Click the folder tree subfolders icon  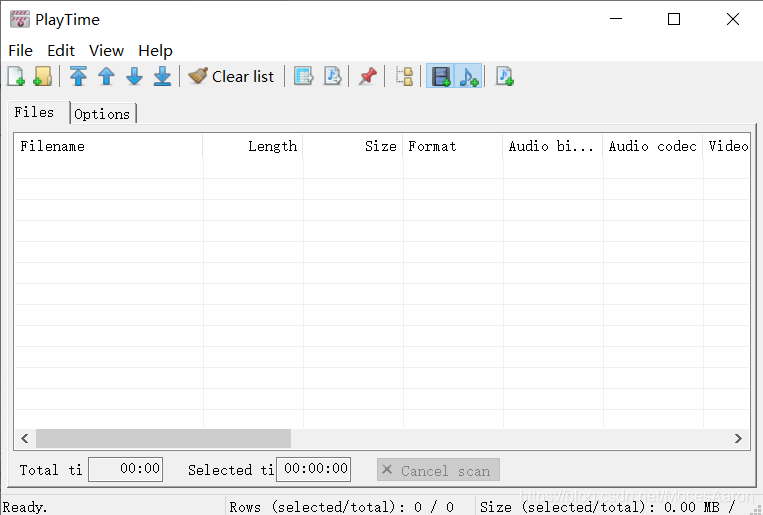(404, 76)
